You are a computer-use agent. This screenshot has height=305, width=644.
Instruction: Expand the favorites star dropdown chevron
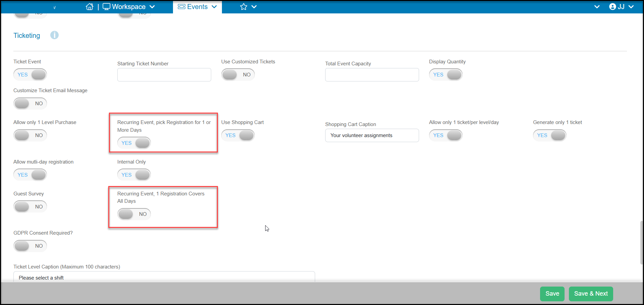(x=254, y=7)
